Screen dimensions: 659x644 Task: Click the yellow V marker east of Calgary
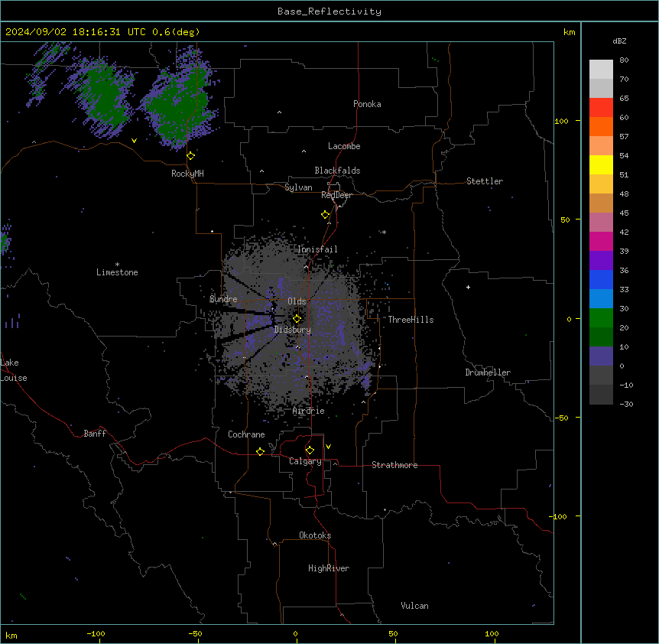[x=328, y=447]
